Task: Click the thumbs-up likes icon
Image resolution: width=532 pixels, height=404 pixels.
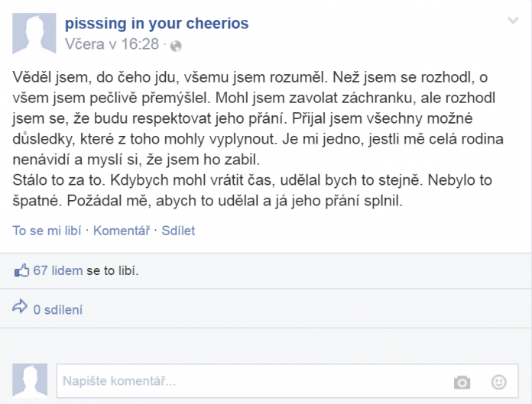Action: (21, 270)
